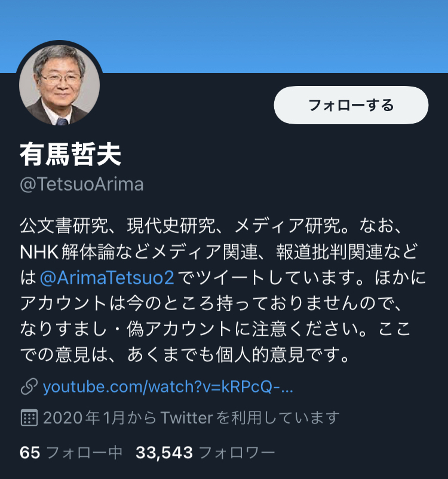
Task: Open the 33,543 followers count
Action: [164, 453]
